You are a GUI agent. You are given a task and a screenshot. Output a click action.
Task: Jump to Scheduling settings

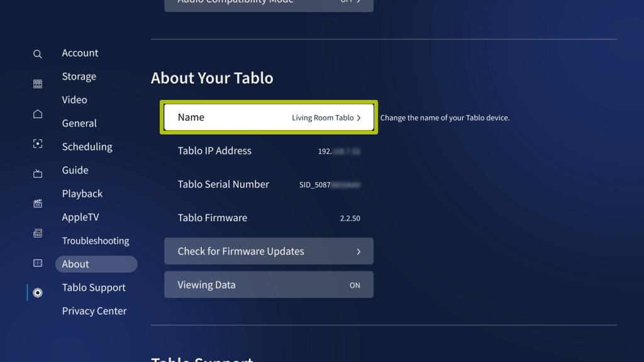(x=87, y=146)
